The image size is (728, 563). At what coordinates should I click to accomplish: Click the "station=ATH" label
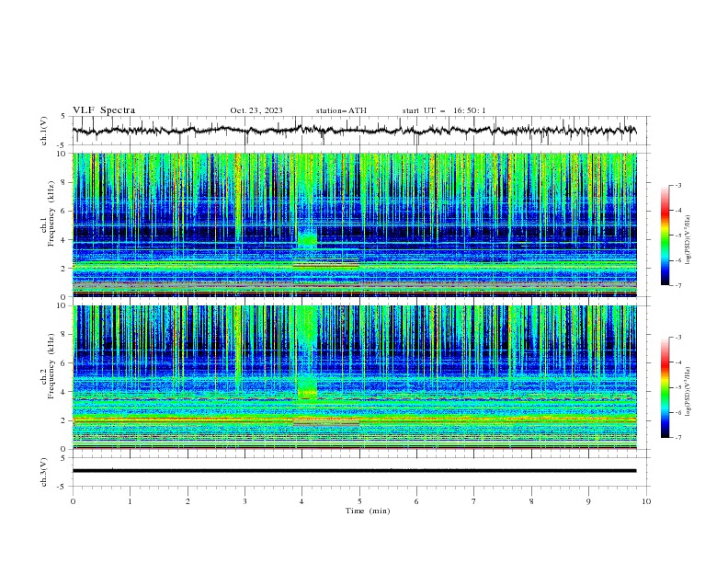point(341,110)
